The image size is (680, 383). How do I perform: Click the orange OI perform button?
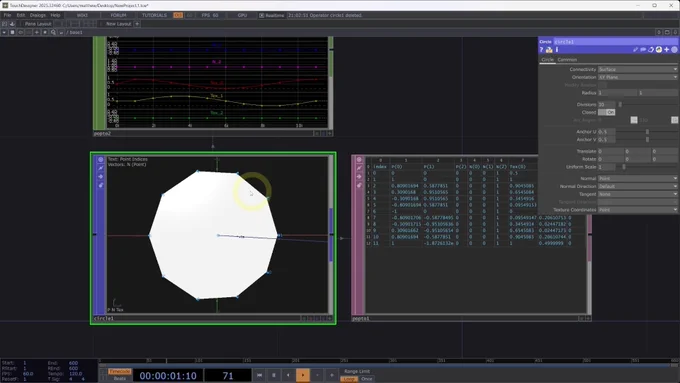178,15
